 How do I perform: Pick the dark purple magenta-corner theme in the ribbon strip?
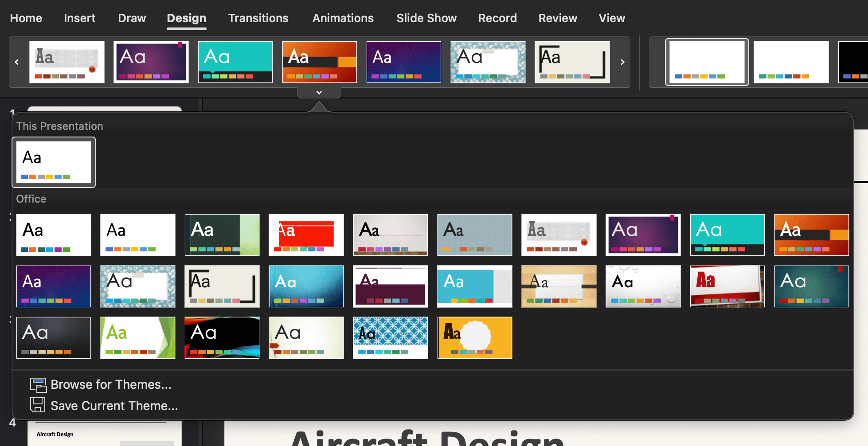151,62
